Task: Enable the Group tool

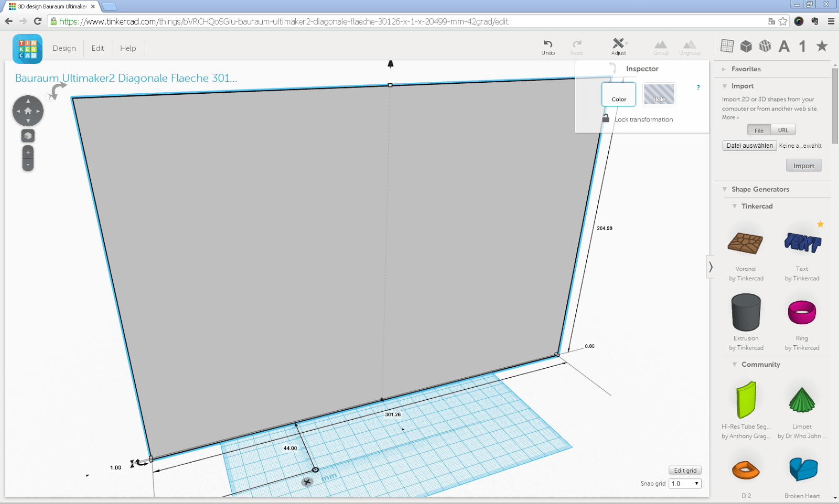Action: coord(660,46)
